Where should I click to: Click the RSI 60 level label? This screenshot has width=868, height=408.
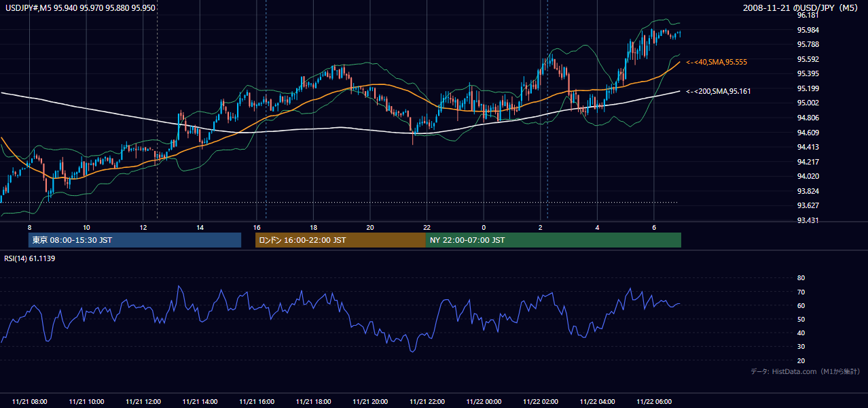coord(801,306)
